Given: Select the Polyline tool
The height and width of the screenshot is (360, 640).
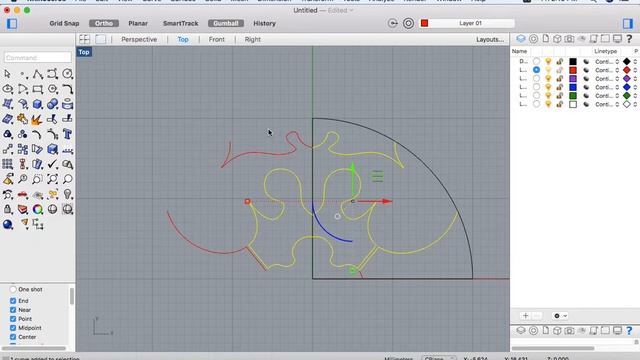Looking at the screenshot, I should [x=38, y=74].
